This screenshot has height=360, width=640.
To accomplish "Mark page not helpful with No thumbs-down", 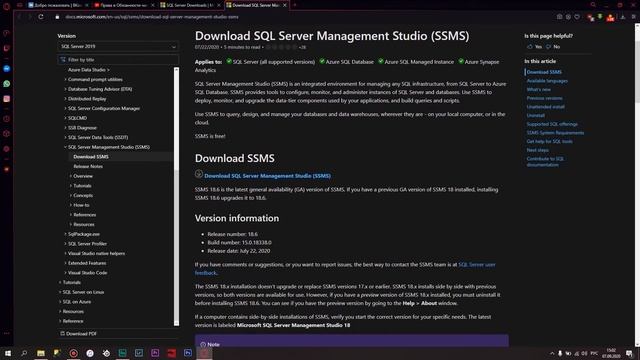I will click(x=553, y=47).
